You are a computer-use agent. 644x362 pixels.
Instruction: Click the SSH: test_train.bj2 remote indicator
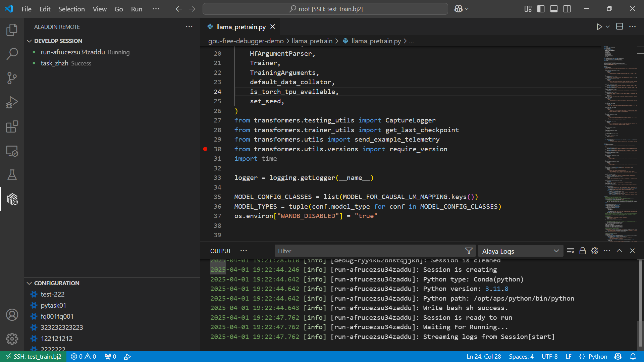click(34, 356)
